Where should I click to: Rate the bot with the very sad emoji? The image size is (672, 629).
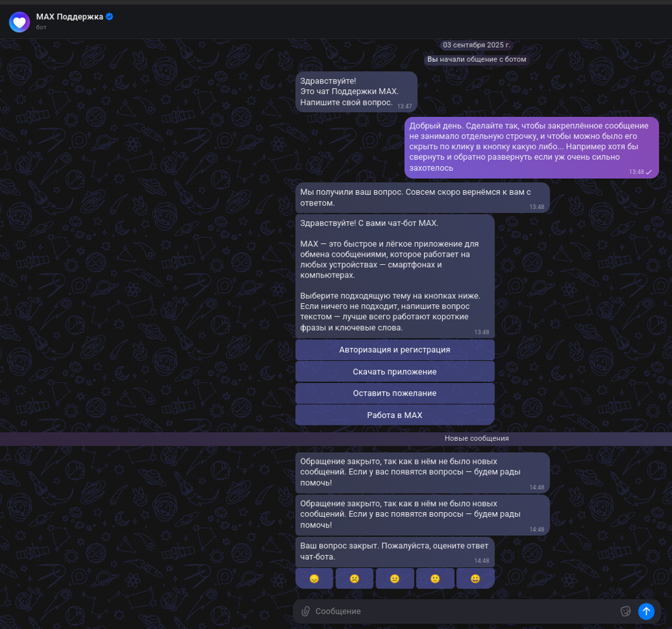tap(314, 579)
